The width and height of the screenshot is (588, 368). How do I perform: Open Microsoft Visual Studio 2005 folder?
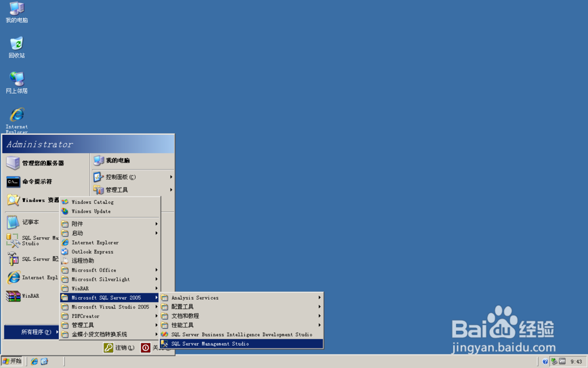click(x=111, y=307)
